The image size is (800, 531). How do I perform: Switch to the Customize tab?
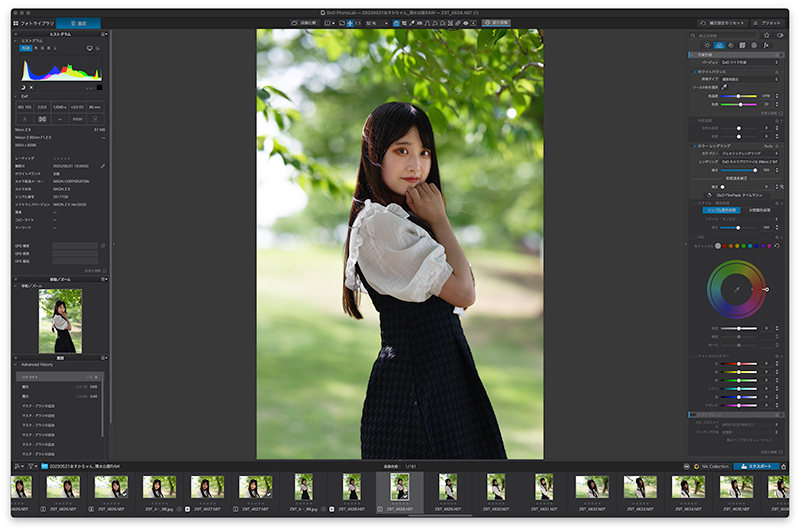78,23
